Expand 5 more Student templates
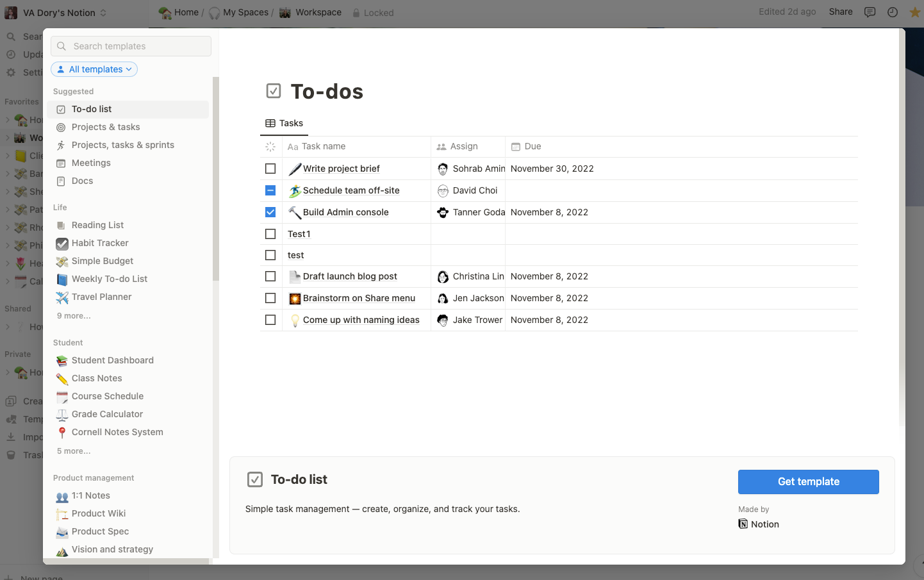The height and width of the screenshot is (580, 924). [x=74, y=451]
